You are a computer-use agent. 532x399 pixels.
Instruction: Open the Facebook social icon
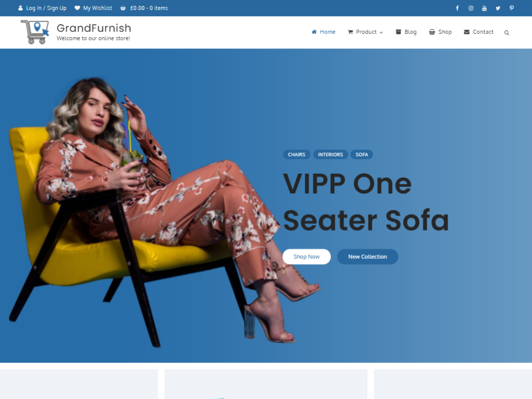coord(457,8)
